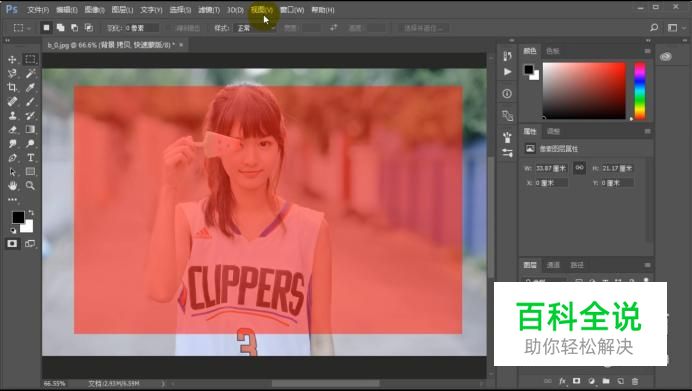
Task: Open the Layers panel options menu
Action: pos(647,265)
